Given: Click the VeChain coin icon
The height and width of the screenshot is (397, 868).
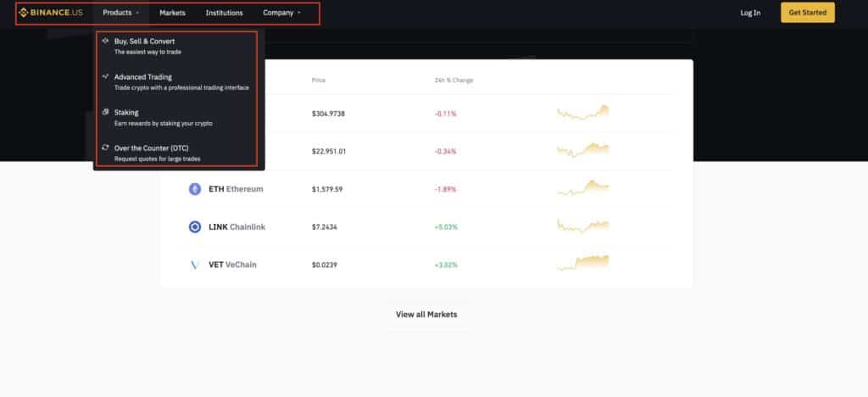Looking at the screenshot, I should pos(195,265).
